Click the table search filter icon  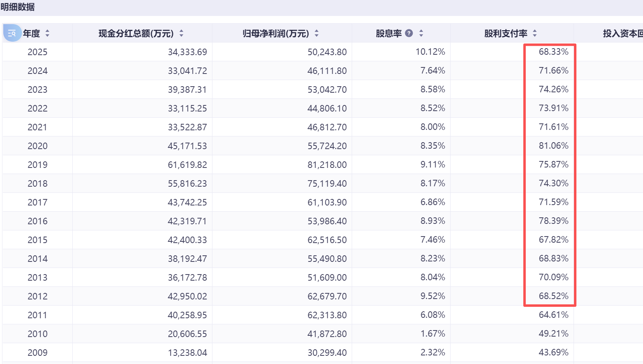pos(12,33)
